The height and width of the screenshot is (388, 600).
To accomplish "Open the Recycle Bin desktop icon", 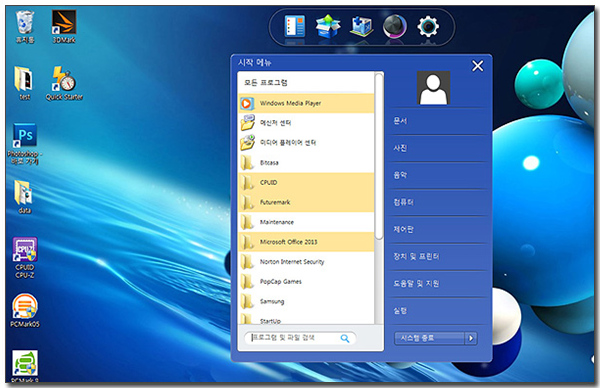I will click(25, 27).
